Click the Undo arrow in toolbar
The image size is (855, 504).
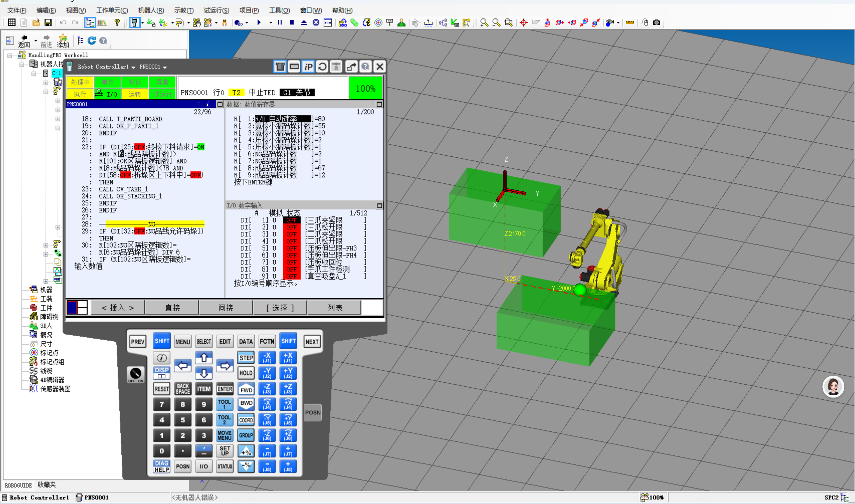click(x=63, y=22)
